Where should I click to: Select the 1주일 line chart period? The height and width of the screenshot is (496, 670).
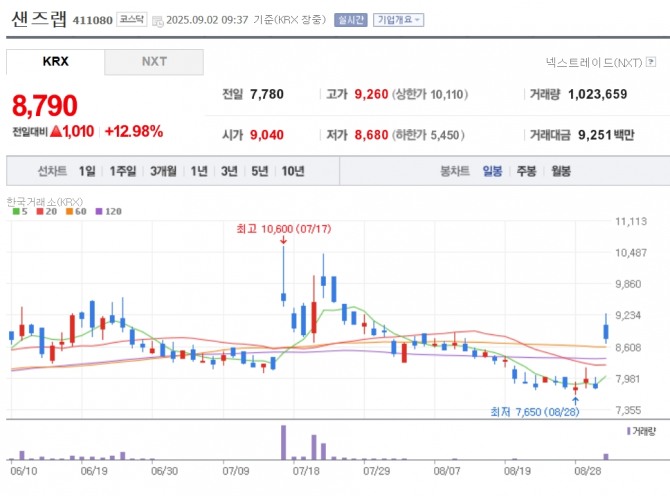click(x=123, y=171)
